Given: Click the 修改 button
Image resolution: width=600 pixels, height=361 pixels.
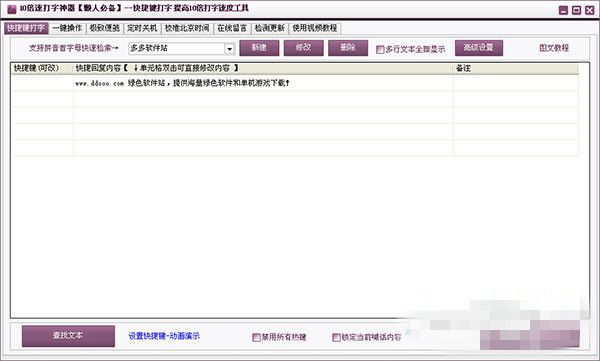Looking at the screenshot, I should [303, 48].
